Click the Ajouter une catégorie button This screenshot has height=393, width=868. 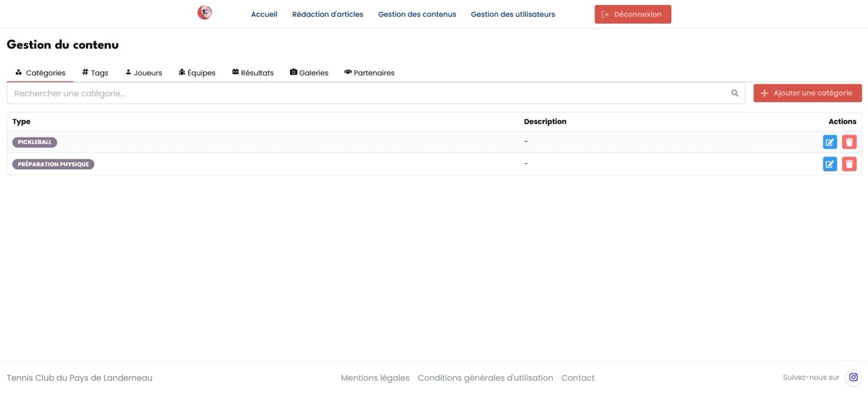pos(808,93)
